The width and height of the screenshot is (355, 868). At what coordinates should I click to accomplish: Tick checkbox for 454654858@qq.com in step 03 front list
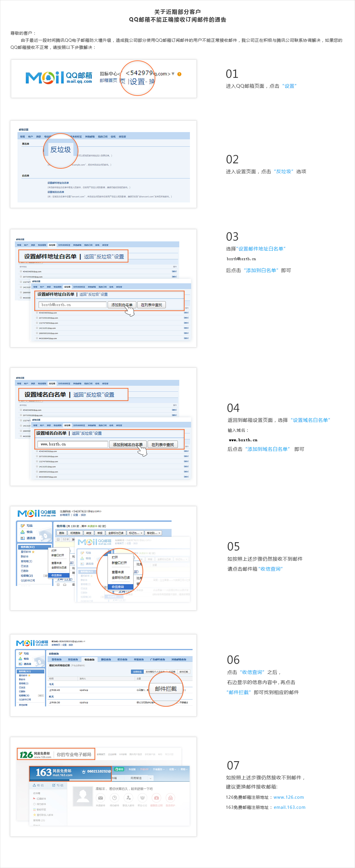click(37, 312)
